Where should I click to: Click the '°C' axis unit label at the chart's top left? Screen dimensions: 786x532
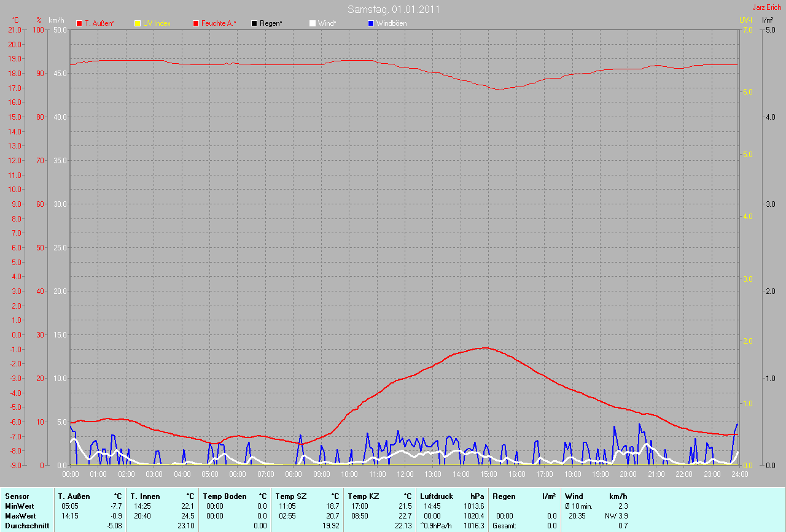(15, 20)
